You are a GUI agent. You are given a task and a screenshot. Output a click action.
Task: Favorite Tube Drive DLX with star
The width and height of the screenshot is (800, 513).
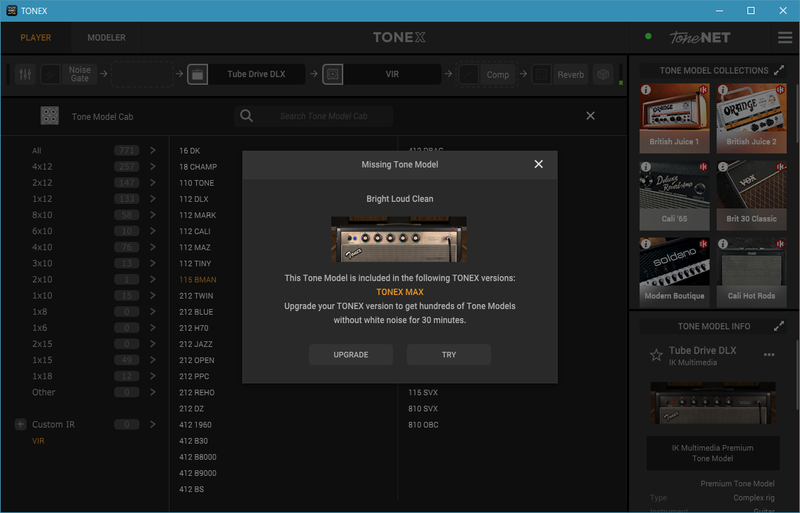pyautogui.click(x=656, y=355)
